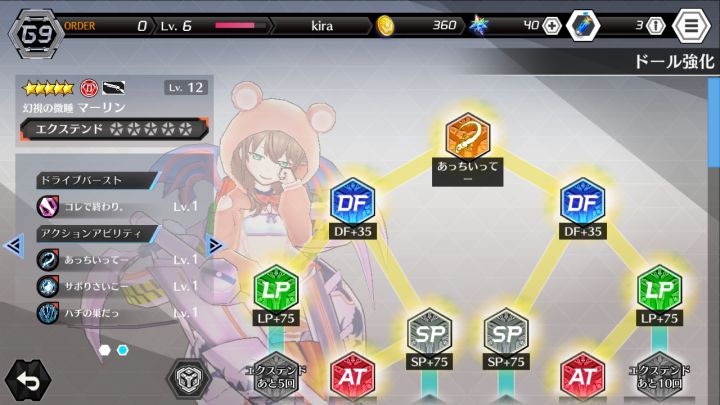
Task: Tap the エクステンド あと5回 locked node
Action: (276, 376)
